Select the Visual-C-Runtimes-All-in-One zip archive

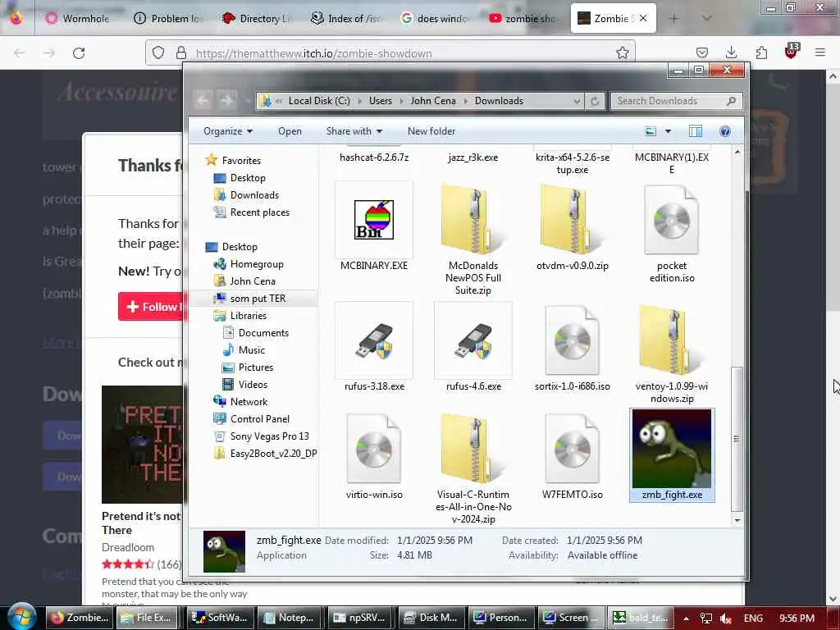click(473, 449)
